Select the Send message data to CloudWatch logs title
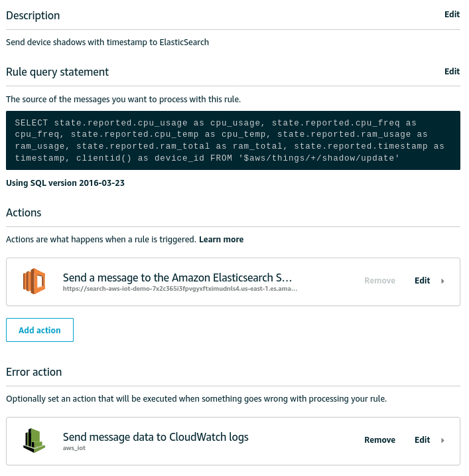469x476 pixels. [156, 437]
